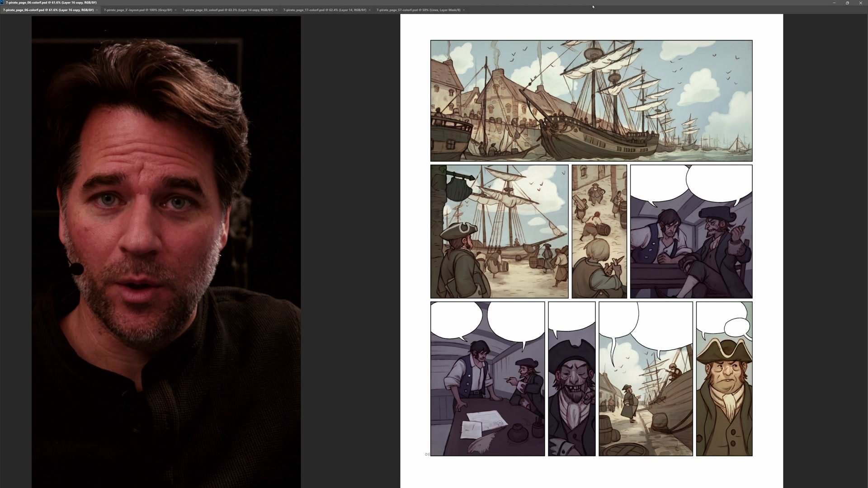The width and height of the screenshot is (868, 488).
Task: Click the Photoshop app icon in title bar
Action: [2, 2]
